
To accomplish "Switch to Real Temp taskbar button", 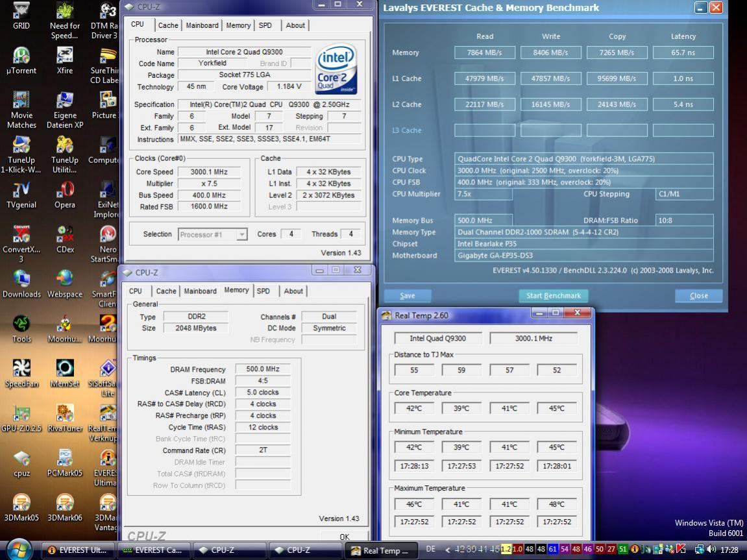I will [x=381, y=550].
